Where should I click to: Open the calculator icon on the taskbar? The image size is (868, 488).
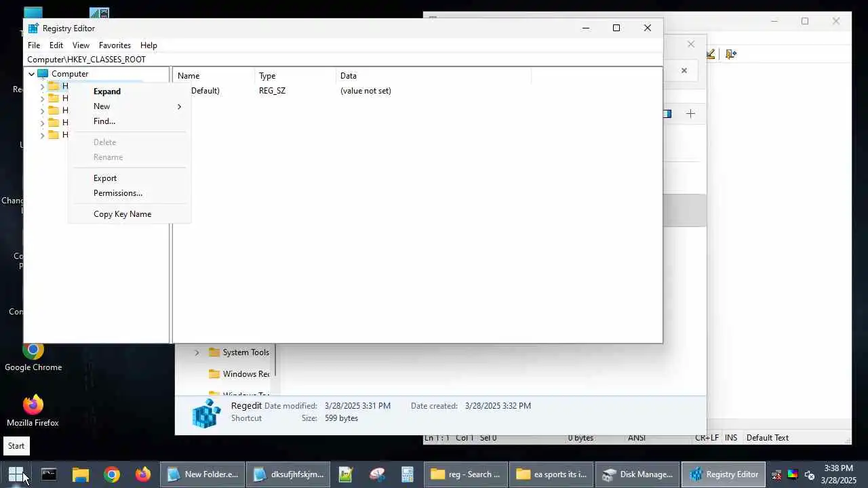pos(408,474)
